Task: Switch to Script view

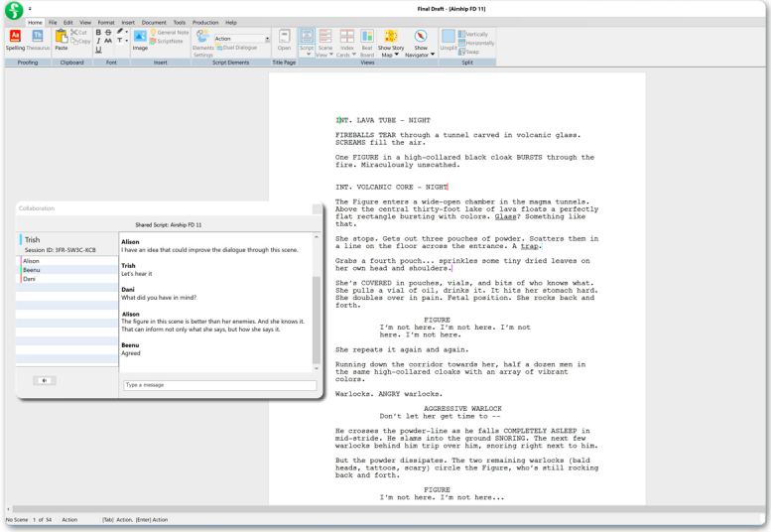Action: pos(307,39)
